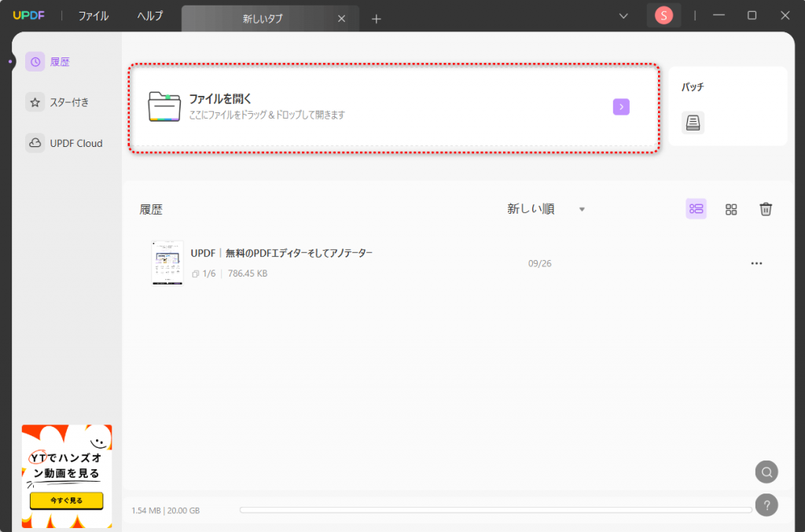Click the UPDF logo

click(x=28, y=14)
